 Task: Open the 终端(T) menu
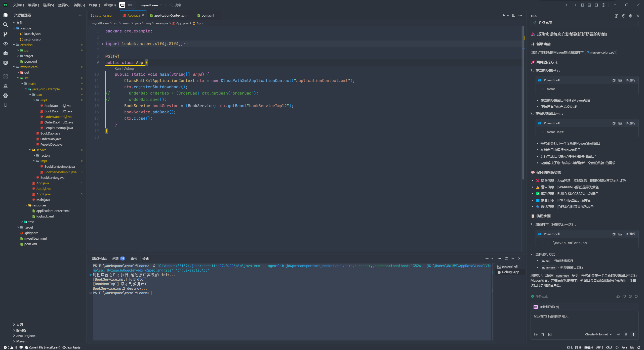coord(94,5)
